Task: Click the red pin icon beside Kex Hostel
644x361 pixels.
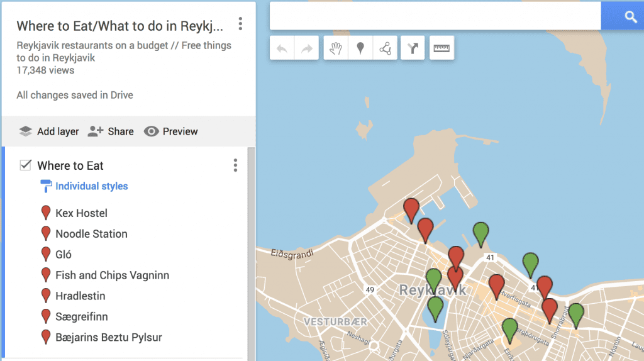Action: coord(46,213)
